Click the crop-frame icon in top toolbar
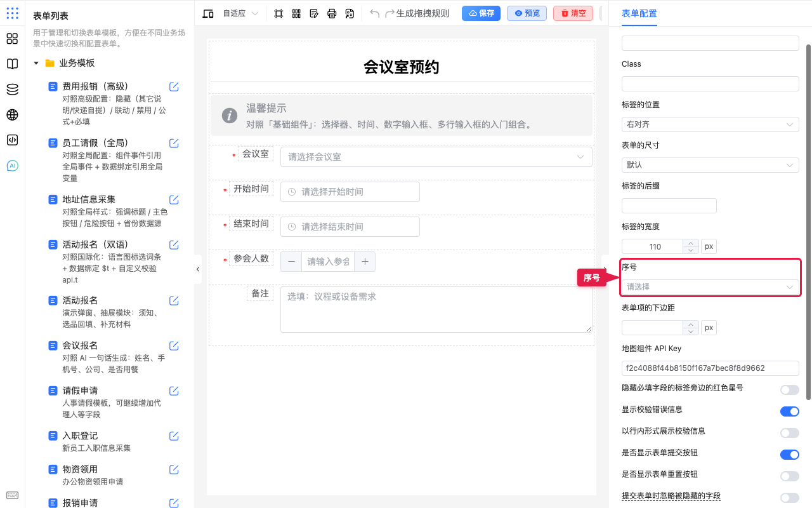This screenshot has width=812, height=508. coord(278,13)
